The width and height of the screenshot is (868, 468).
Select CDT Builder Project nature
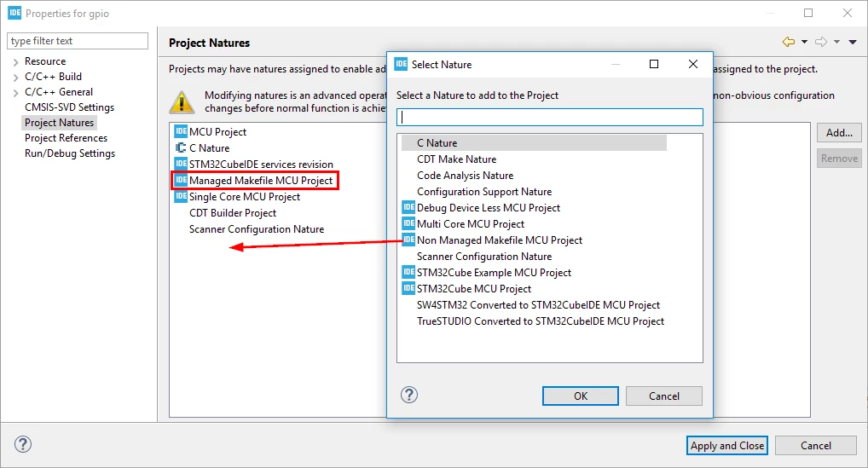tap(233, 212)
